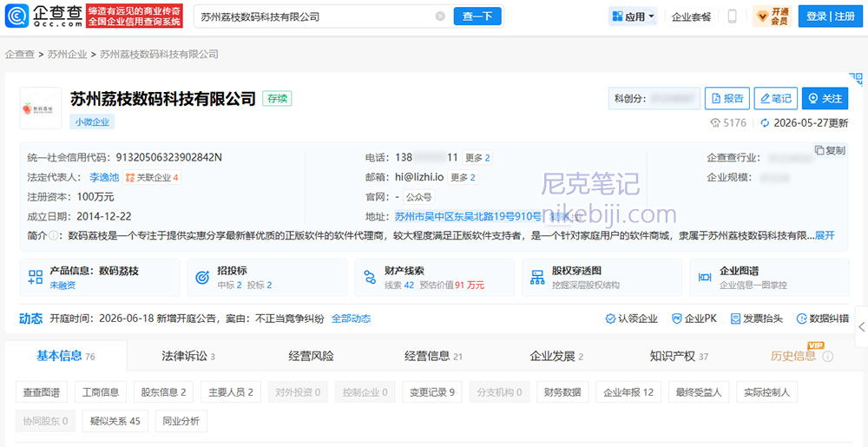Open the 企业套餐 link
The height and width of the screenshot is (447, 868).
[x=691, y=16]
